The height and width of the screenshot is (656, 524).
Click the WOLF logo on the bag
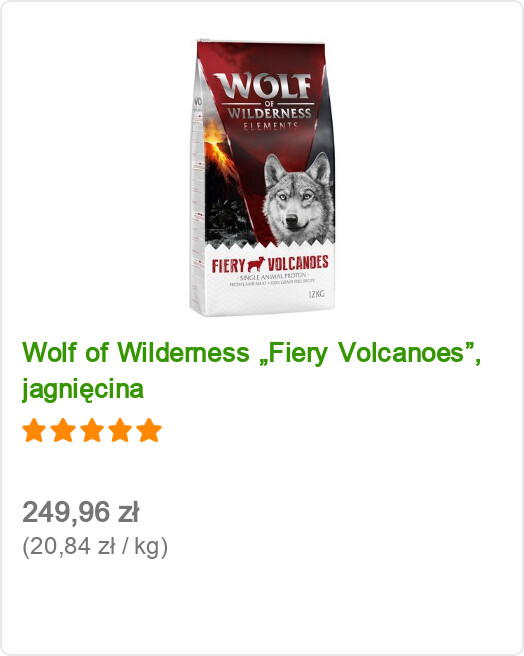262,87
